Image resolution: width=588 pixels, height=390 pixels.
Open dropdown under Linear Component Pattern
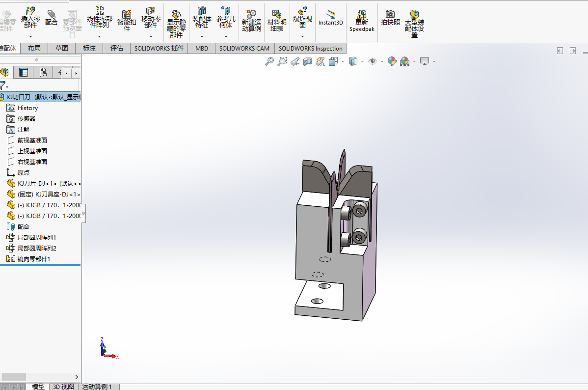99,36
